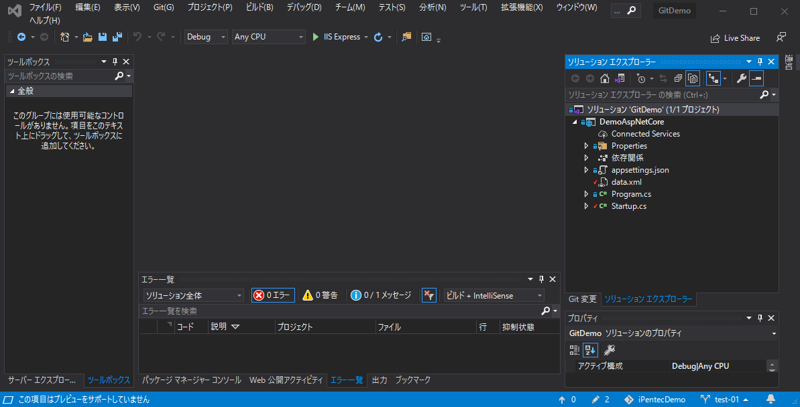Close the Toolbox panel
The image size is (800, 407).
point(126,62)
